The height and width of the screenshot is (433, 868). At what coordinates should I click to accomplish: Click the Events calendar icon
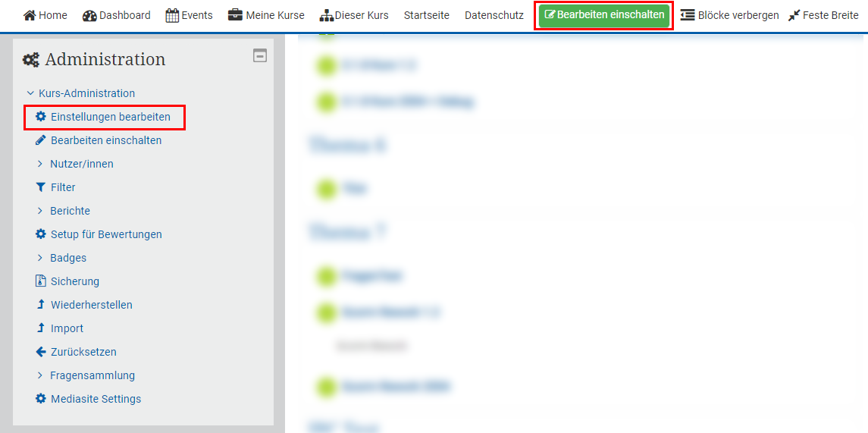pyautogui.click(x=172, y=15)
